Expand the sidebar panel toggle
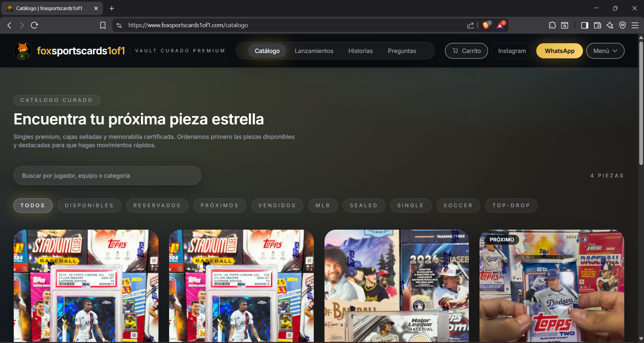 click(585, 25)
